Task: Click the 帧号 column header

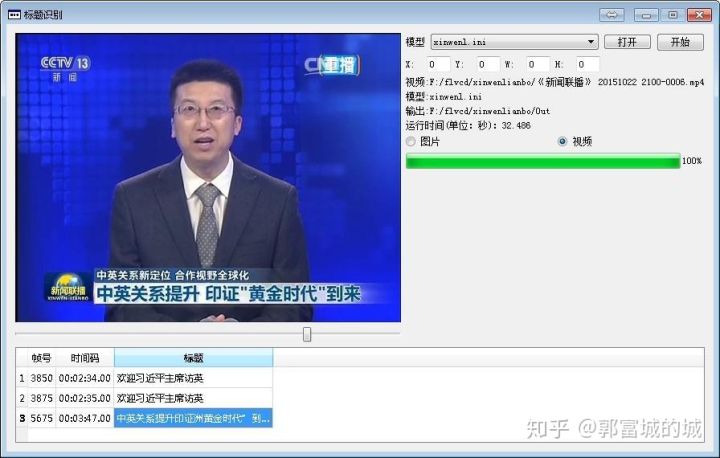Action: 41,358
